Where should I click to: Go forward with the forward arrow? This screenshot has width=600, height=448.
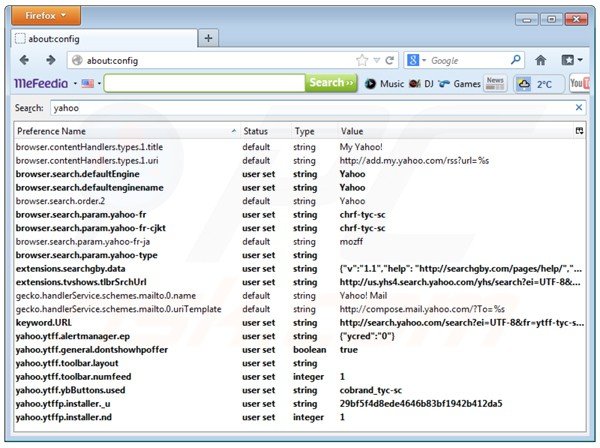click(x=51, y=60)
